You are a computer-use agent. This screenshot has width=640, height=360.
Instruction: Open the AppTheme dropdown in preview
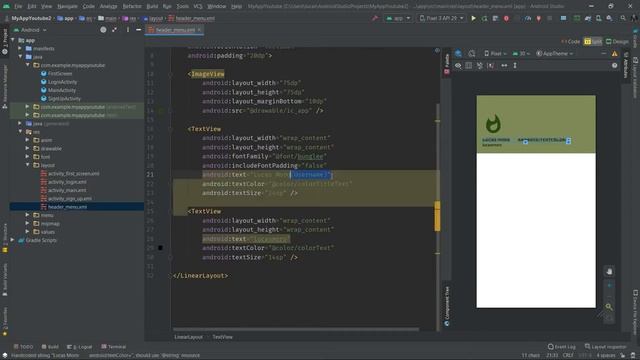pos(555,53)
